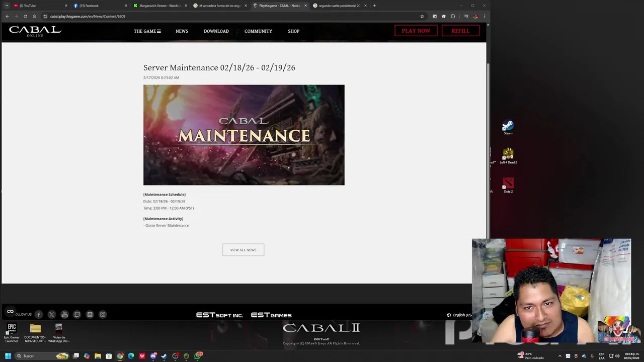The width and height of the screenshot is (644, 362).
Task: Open the Dota 2 desktop shortcut
Action: 508,186
